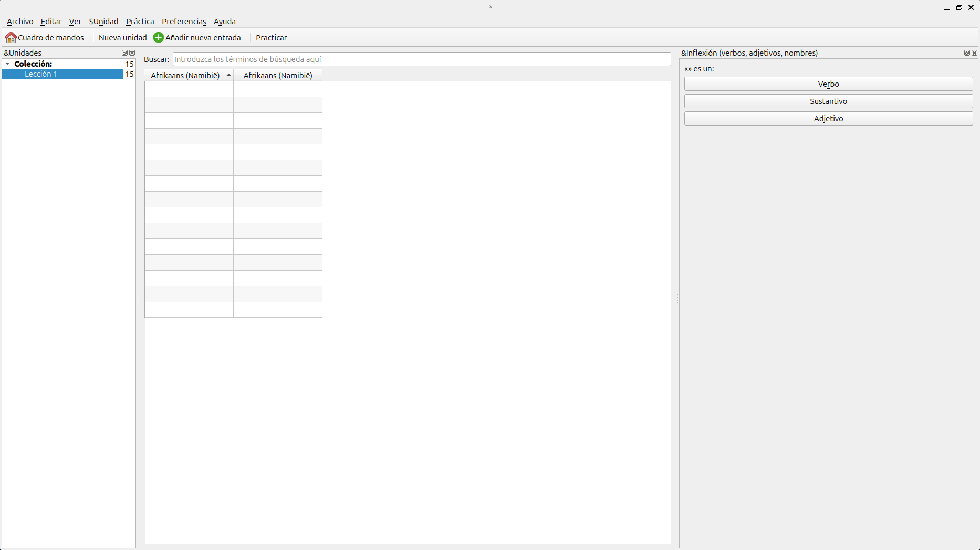
Task: Toggle sort on first Afrikaans column header
Action: tap(189, 76)
